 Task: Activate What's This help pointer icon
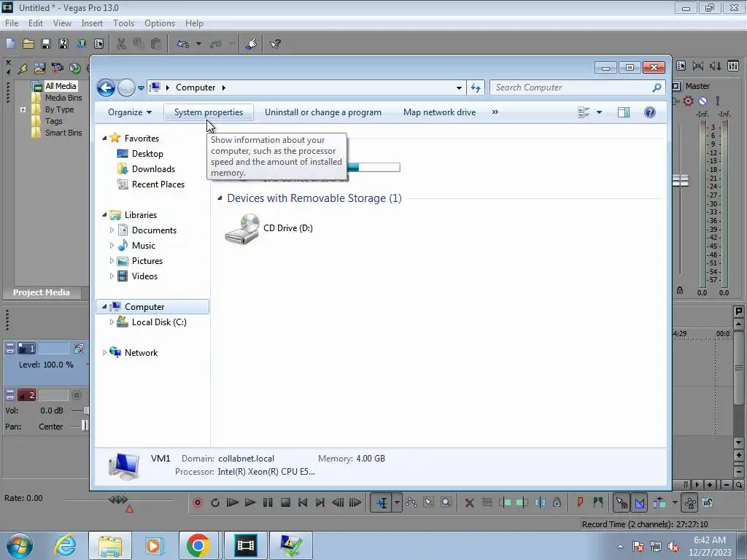click(x=275, y=44)
